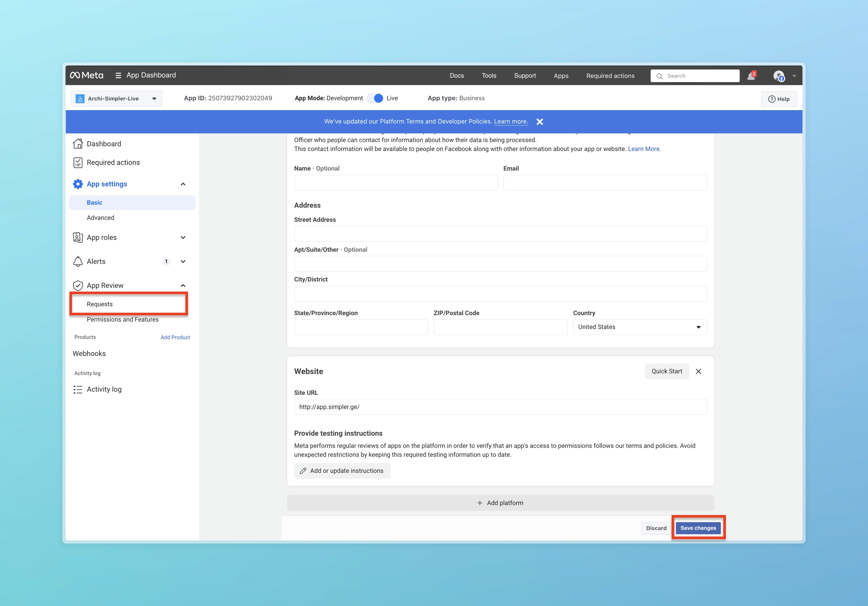Collapse the App Review section

point(183,286)
